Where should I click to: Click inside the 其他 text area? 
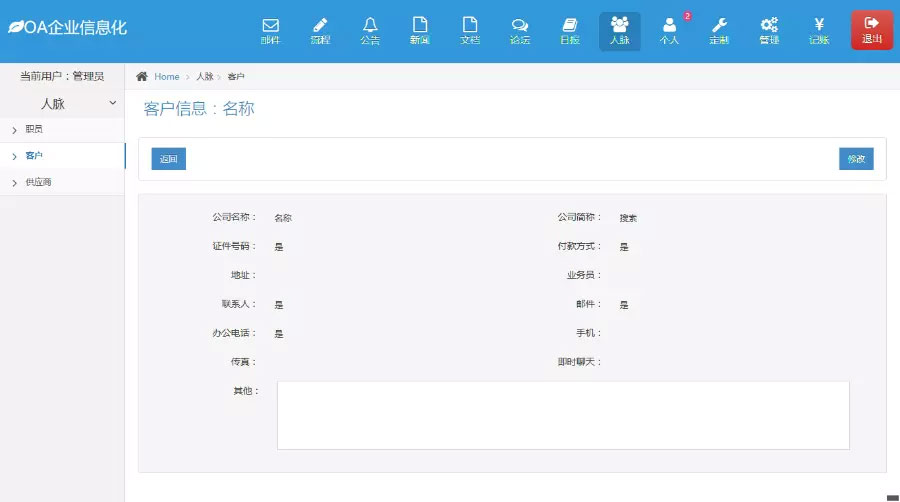click(563, 415)
